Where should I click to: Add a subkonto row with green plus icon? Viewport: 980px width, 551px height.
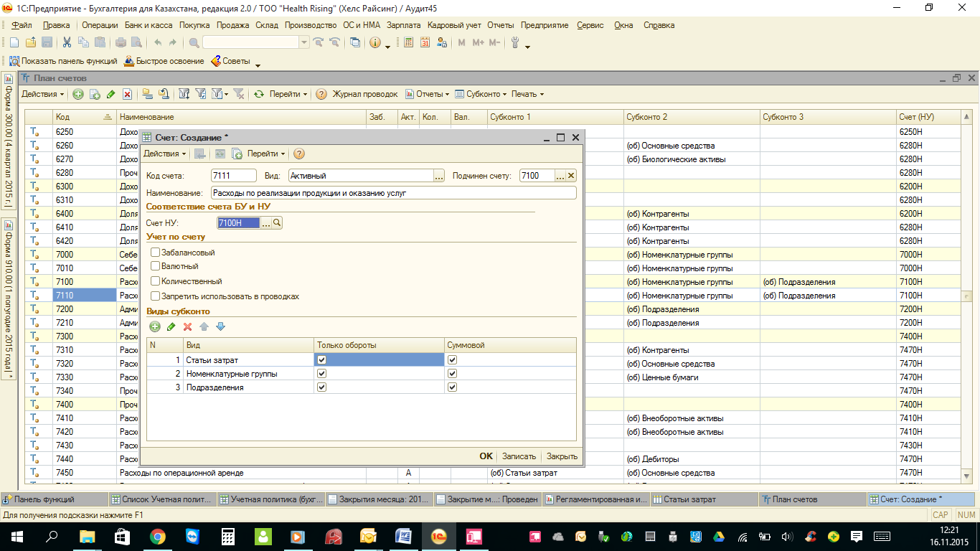(x=155, y=326)
